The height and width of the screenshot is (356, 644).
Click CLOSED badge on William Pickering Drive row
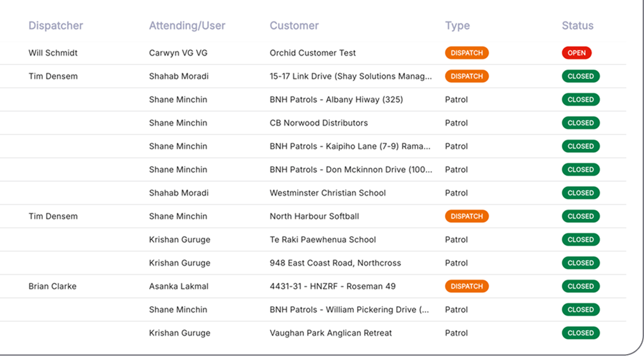(581, 310)
